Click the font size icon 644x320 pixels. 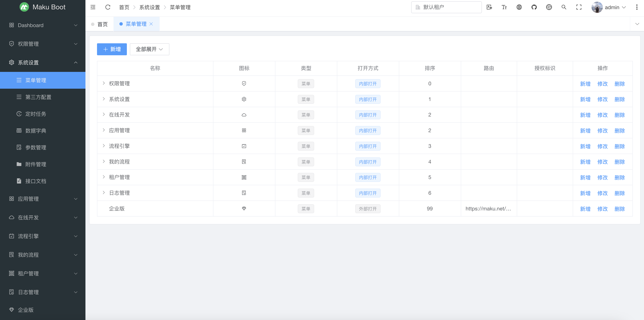coord(504,7)
